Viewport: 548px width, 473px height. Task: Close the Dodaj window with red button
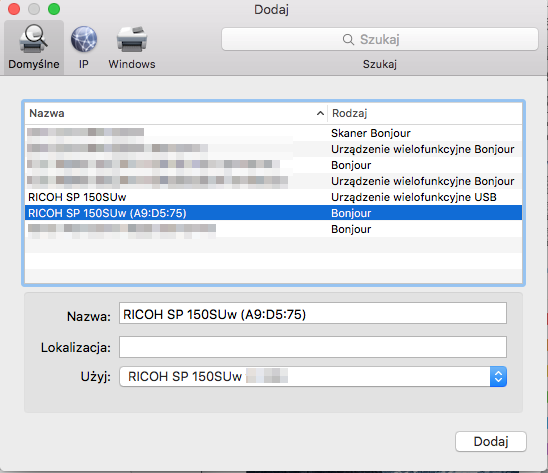click(14, 9)
